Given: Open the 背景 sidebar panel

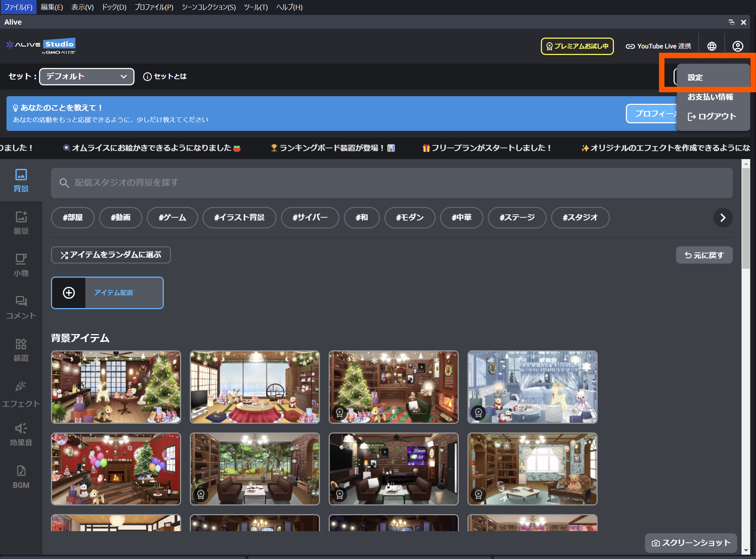Looking at the screenshot, I should click(x=21, y=180).
